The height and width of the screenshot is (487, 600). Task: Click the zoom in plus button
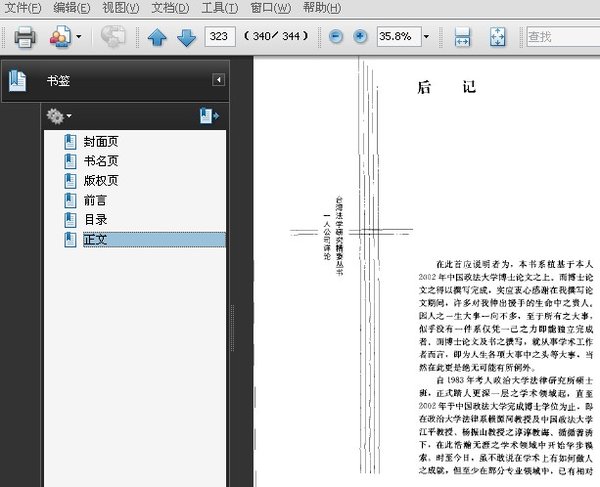(360, 37)
